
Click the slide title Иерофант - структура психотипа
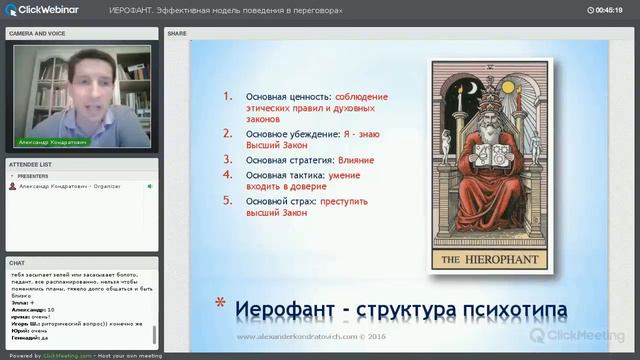(x=401, y=310)
